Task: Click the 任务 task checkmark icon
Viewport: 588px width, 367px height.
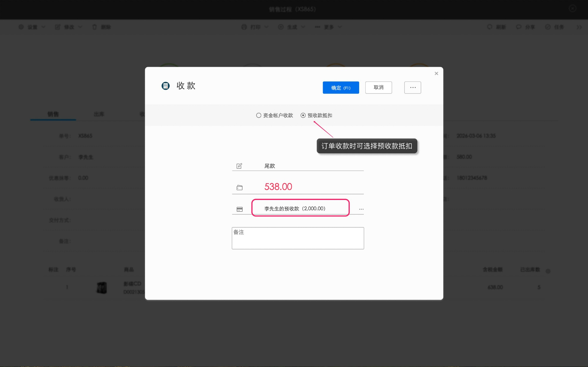Action: pyautogui.click(x=548, y=27)
